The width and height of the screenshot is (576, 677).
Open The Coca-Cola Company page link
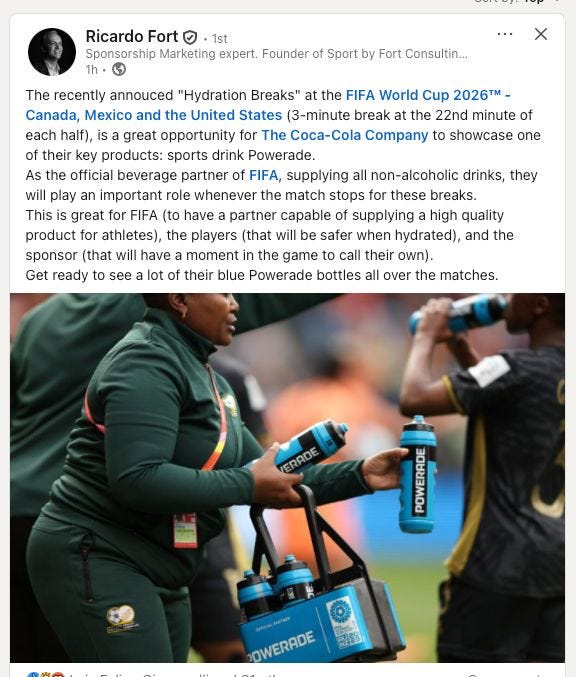click(345, 135)
